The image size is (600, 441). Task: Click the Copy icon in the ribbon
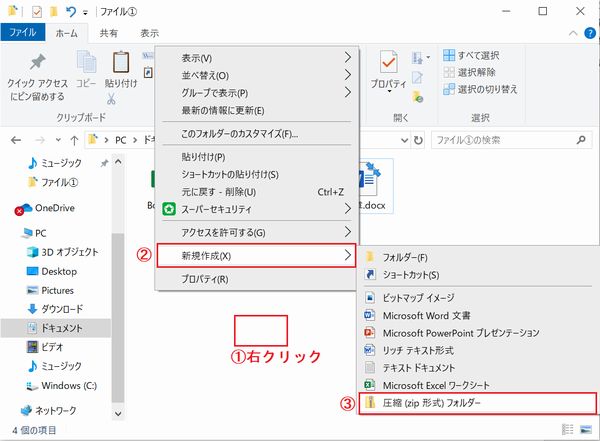pos(86,61)
